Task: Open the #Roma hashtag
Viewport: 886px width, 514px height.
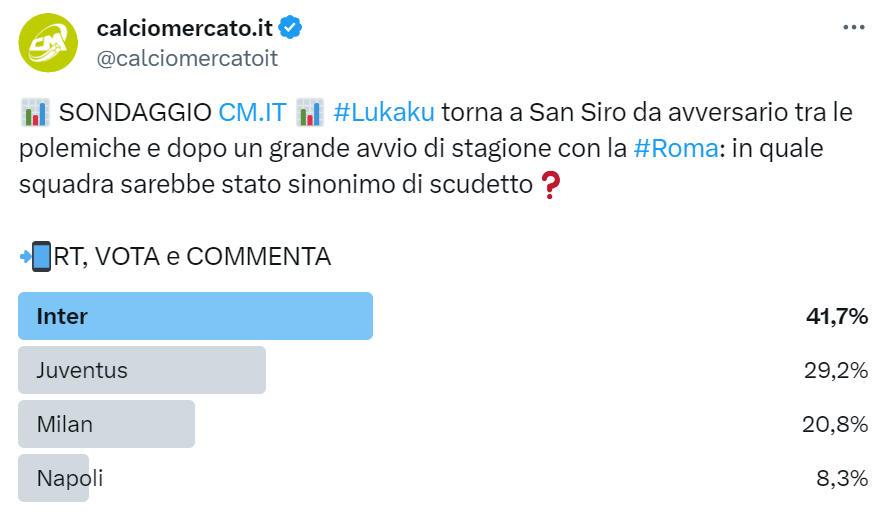Action: [675, 148]
